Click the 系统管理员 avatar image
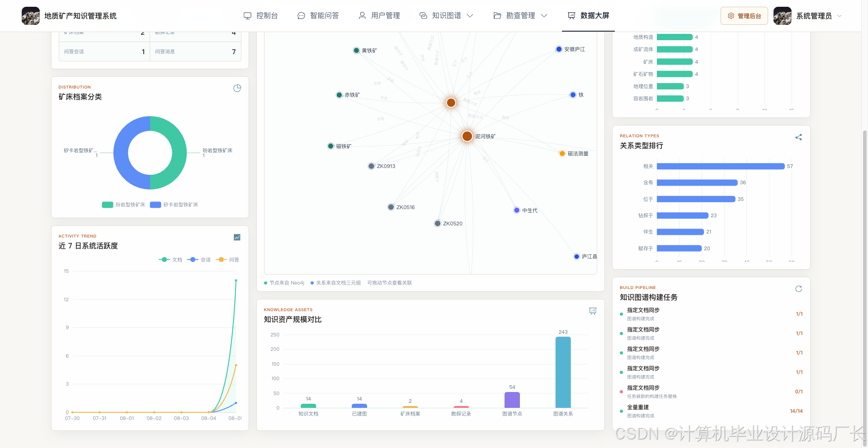The height and width of the screenshot is (448, 868). pyautogui.click(x=782, y=16)
